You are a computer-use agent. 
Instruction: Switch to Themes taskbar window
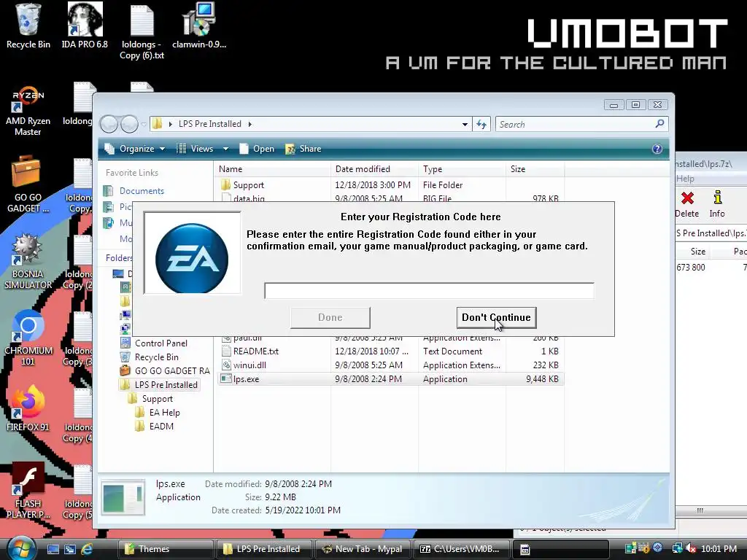coord(165,549)
